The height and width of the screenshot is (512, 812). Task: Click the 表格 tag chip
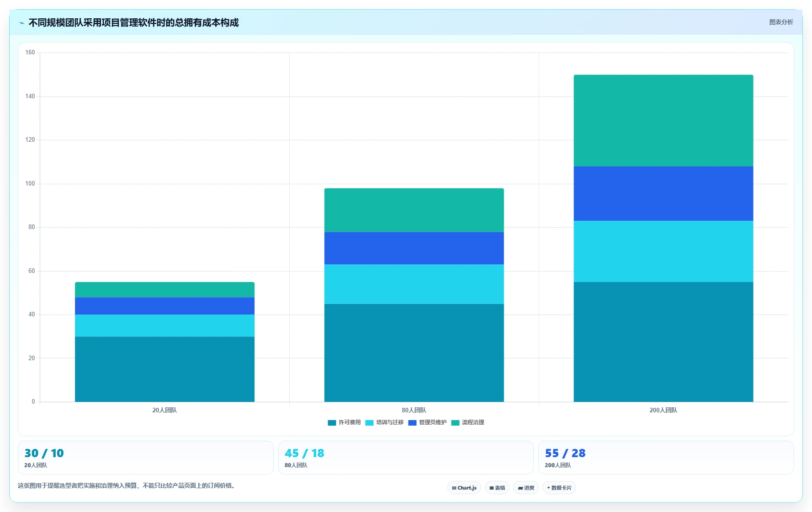[x=497, y=488]
